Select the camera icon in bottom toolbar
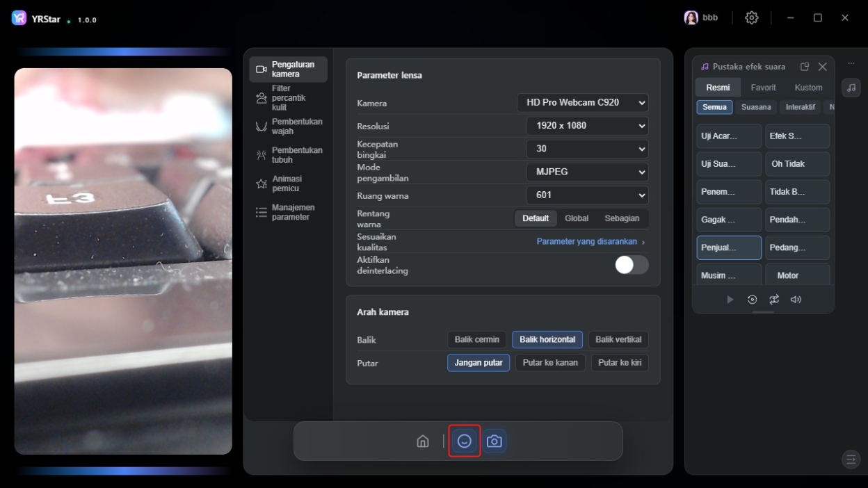Screen dimensions: 868x488 (495, 441)
